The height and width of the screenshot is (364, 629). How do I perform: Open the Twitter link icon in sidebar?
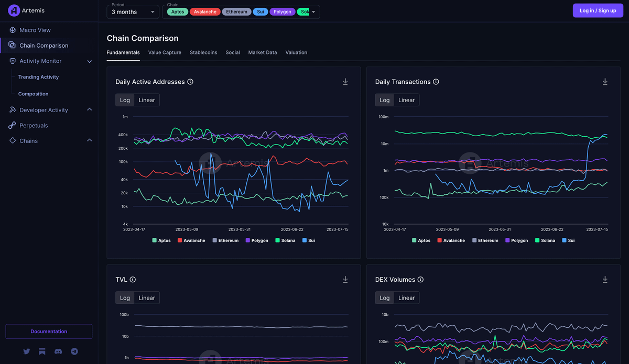pos(27,351)
